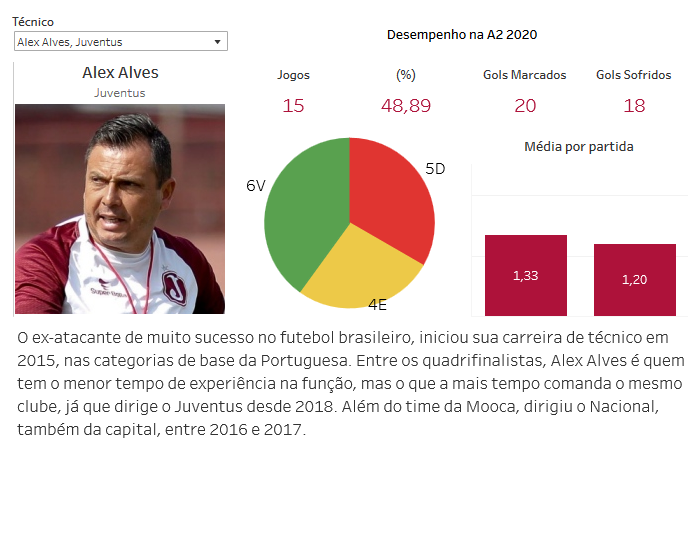The width and height of the screenshot is (700, 544).
Task: Click the 5D pie label
Action: 435,169
